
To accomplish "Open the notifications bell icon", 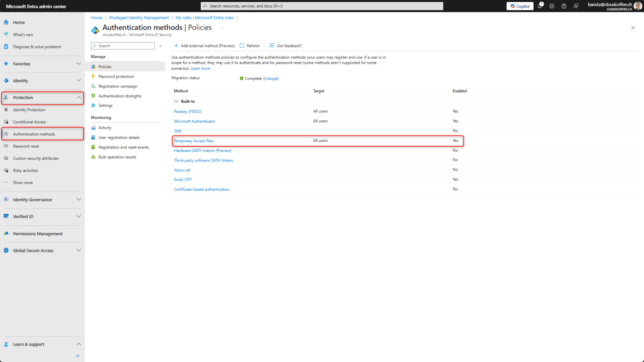I will pyautogui.click(x=540, y=6).
